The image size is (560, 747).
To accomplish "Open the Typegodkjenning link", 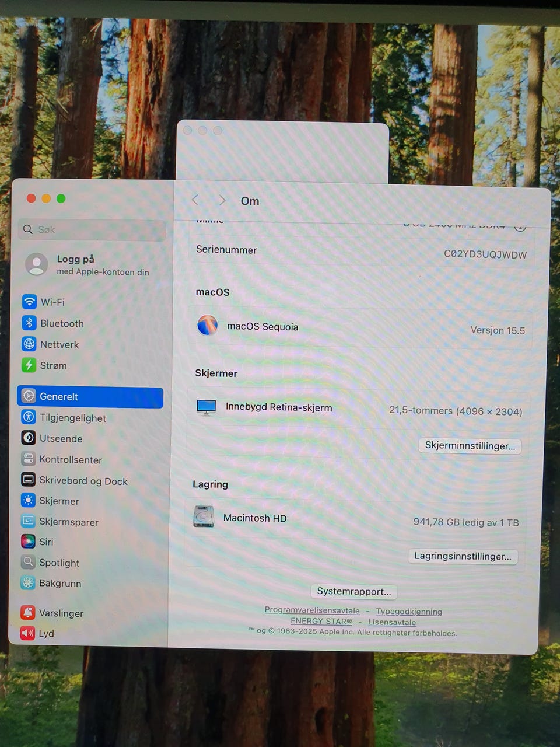I will [409, 612].
